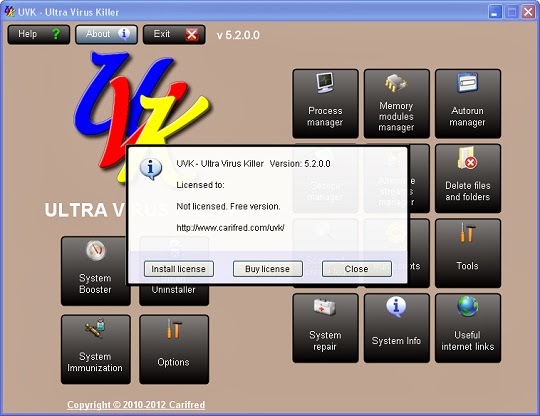
Task: Click the blue info icon in dialog
Action: 150,169
